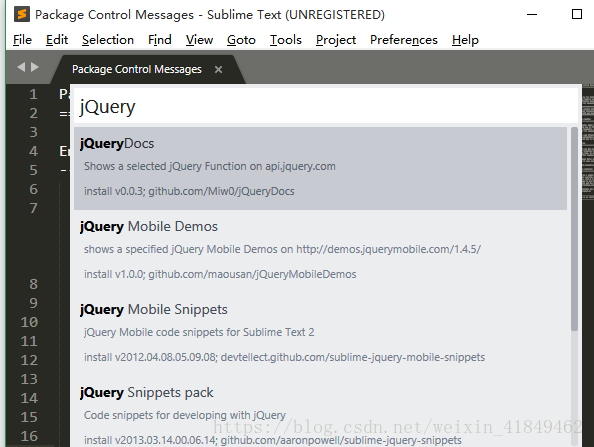The width and height of the screenshot is (594, 447).
Task: Maximize the Sublime Text window
Action: pos(577,14)
